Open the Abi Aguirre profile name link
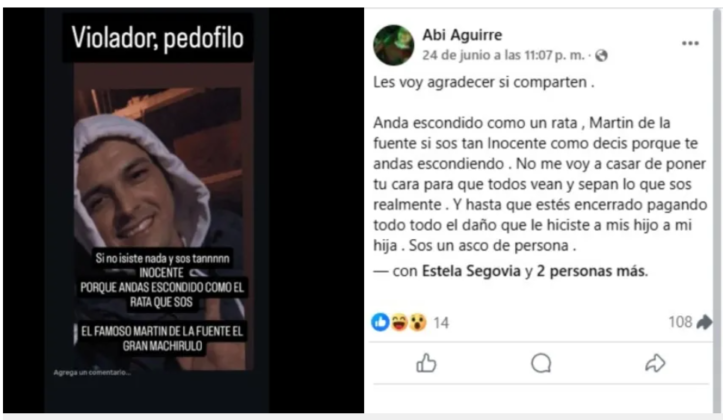 (x=462, y=35)
